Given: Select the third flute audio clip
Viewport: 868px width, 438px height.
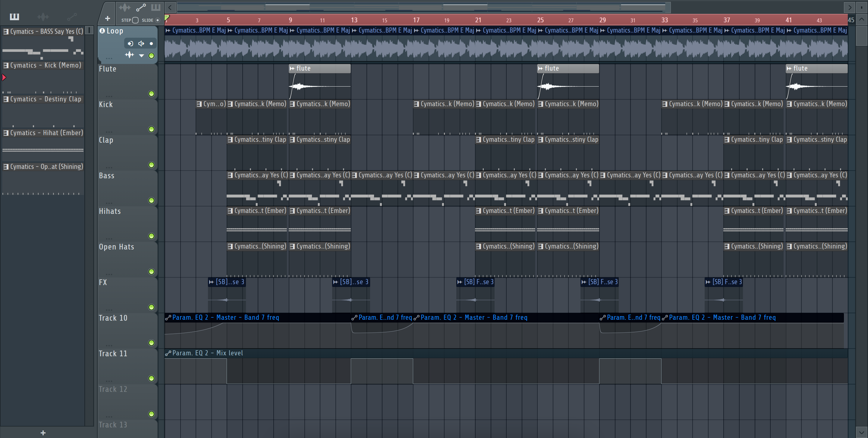Looking at the screenshot, I should (817, 82).
